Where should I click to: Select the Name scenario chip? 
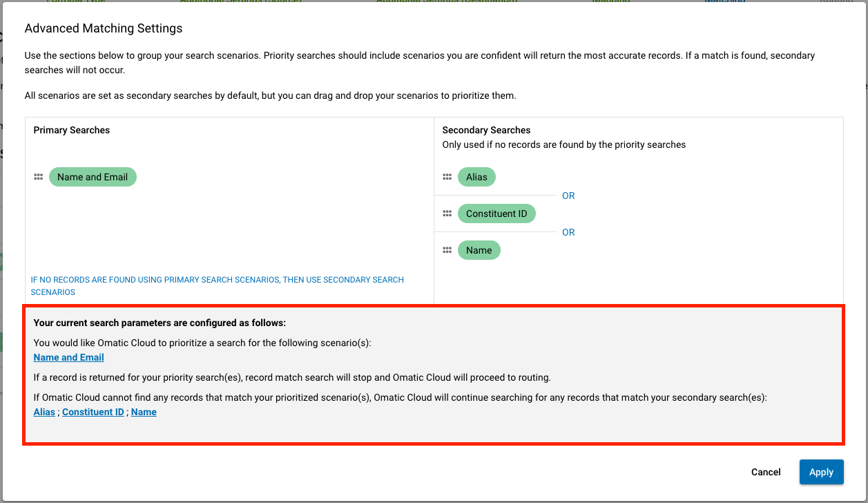point(479,249)
